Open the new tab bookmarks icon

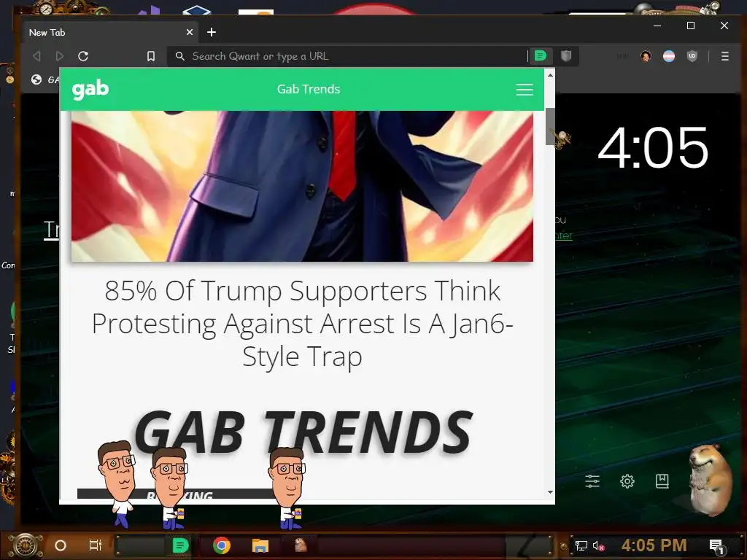click(662, 481)
